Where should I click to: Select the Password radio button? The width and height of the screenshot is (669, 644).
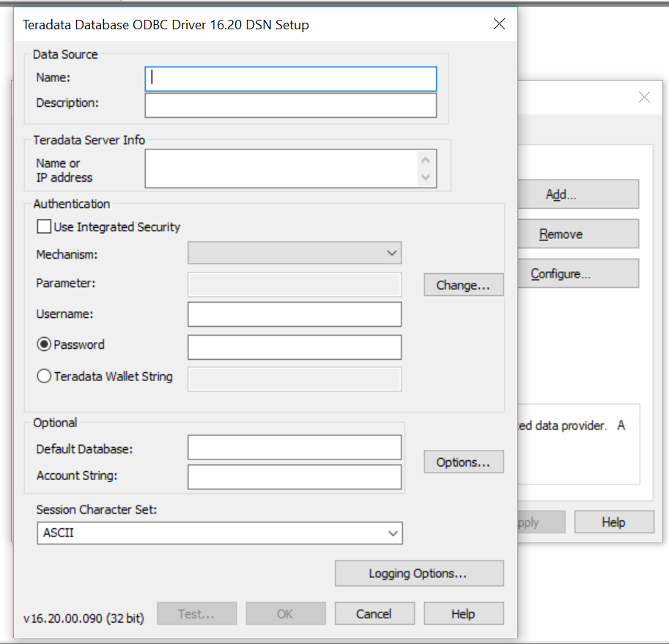click(x=44, y=344)
